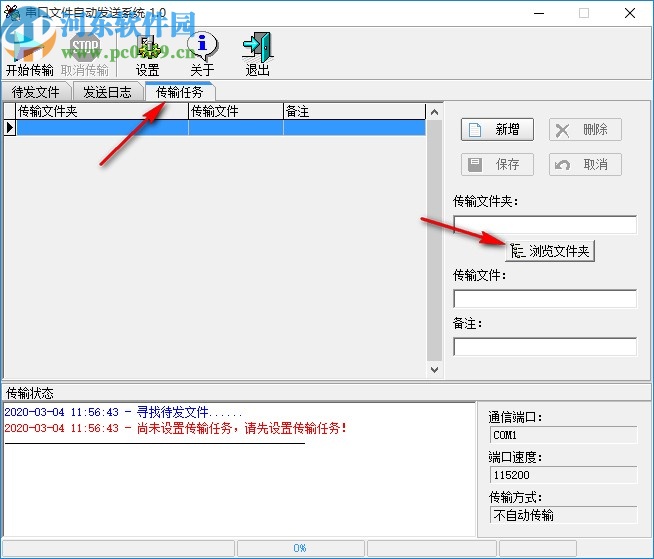Click the 删除 delete button
This screenshot has width=654, height=559.
pos(585,129)
